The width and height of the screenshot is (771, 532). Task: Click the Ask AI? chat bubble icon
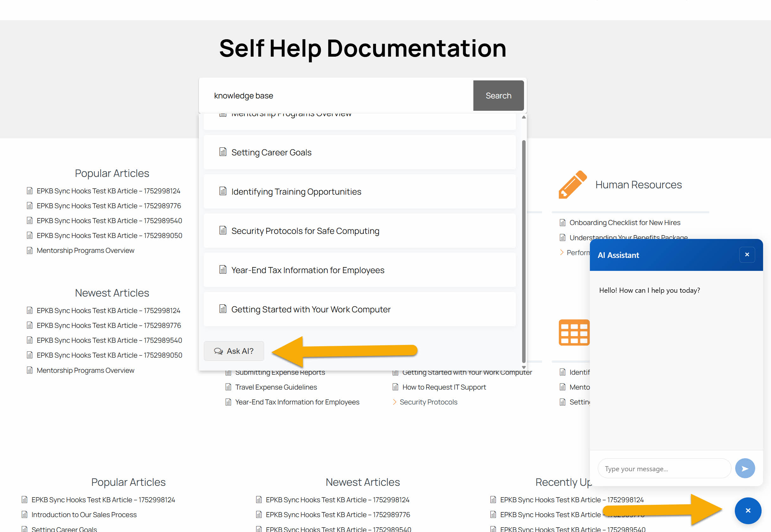(218, 351)
